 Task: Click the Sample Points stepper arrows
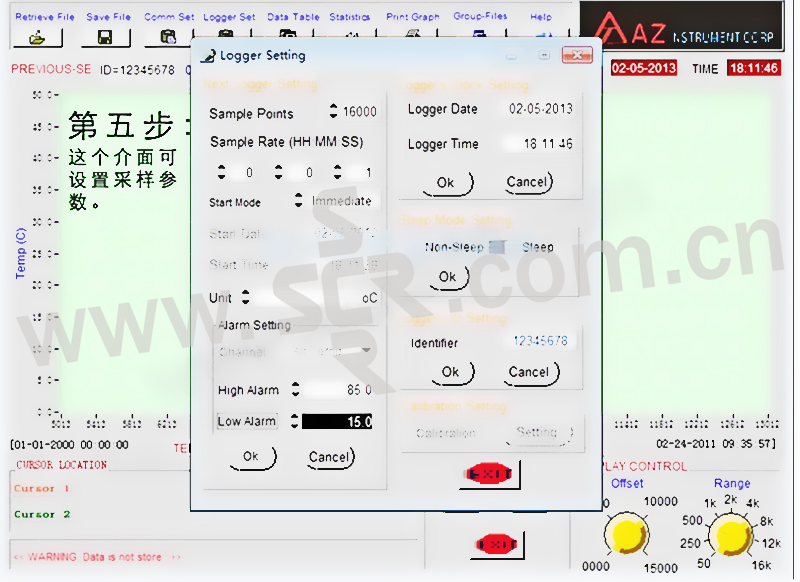coord(333,112)
